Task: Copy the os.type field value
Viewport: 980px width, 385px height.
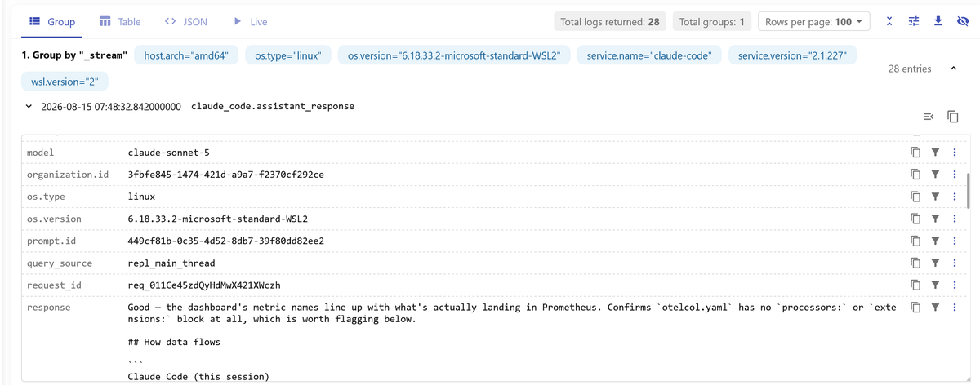Action: [x=915, y=197]
